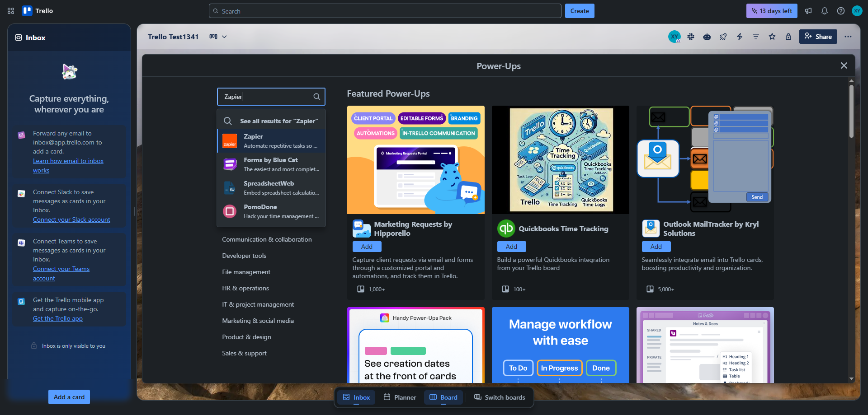The image size is (868, 415).
Task: Switch to the Board tab
Action: [x=443, y=397]
